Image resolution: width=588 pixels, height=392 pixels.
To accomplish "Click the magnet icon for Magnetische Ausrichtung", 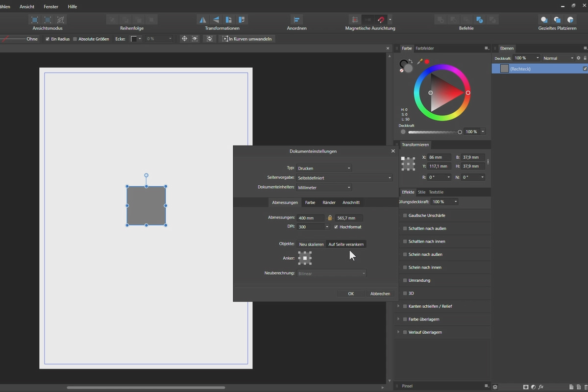I will (x=381, y=19).
